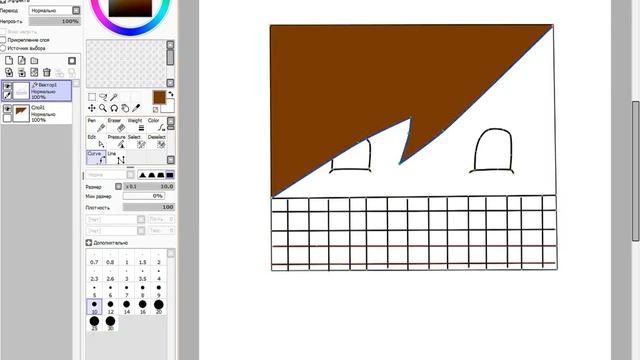Pick brush size 20 preset
This screenshot has height=360, width=640.
(159, 307)
